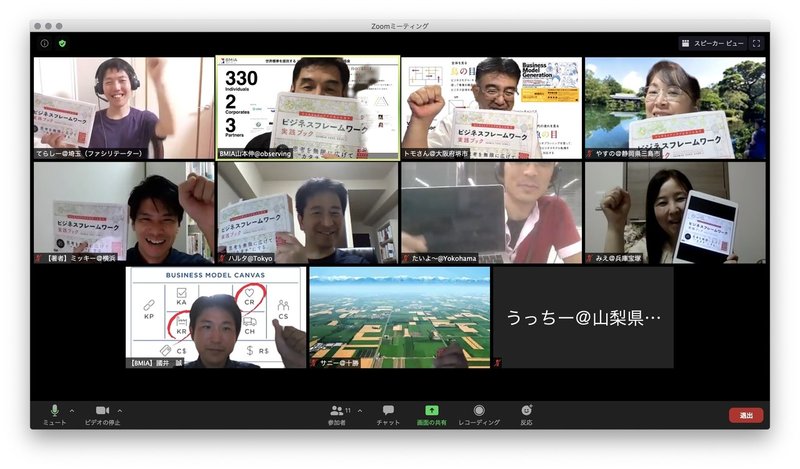Click muted mic icon on うっちー tile
This screenshot has width=800, height=469.
(x=497, y=363)
